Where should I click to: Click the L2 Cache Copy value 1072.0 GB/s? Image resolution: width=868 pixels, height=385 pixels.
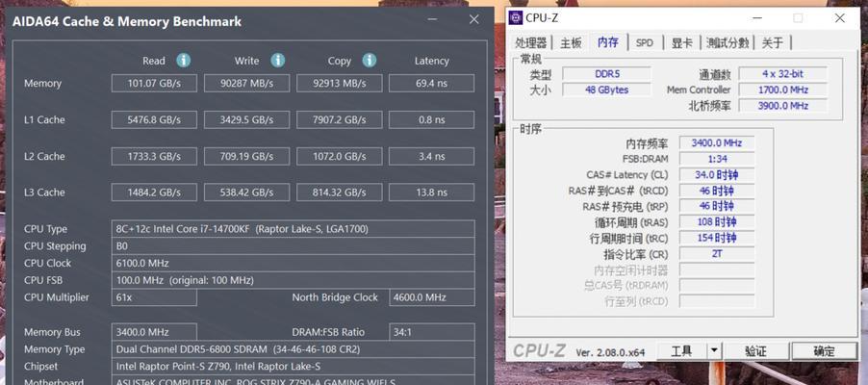(x=339, y=156)
